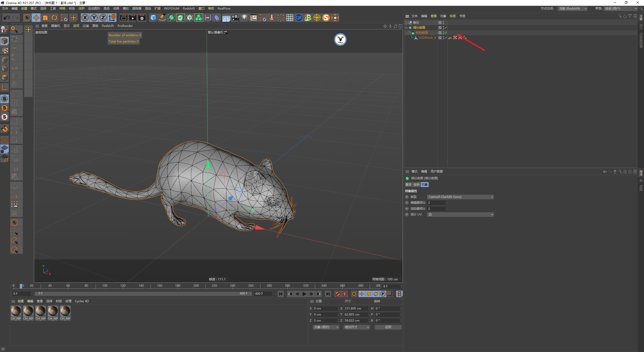Click the light bulb icon
The image size is (644, 352).
pos(244,18)
